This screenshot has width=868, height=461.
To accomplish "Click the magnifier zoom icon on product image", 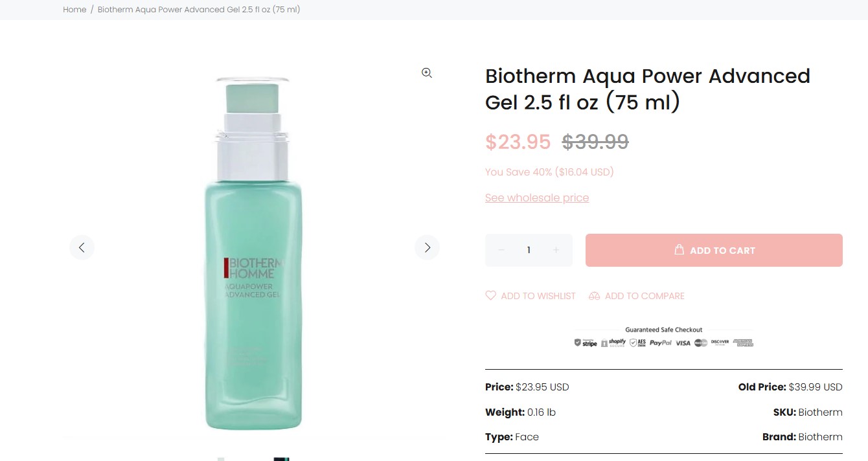I will point(427,73).
